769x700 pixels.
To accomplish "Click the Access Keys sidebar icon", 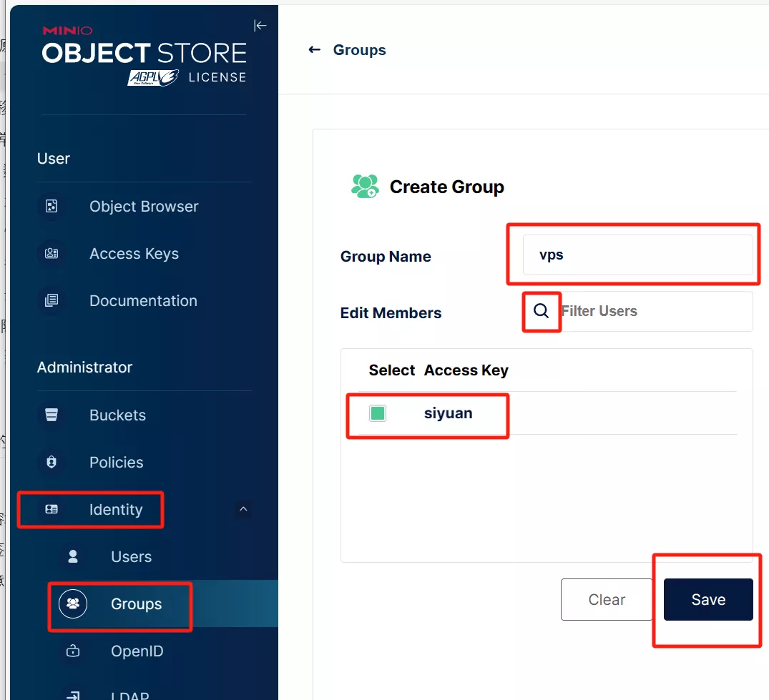I will click(x=52, y=254).
